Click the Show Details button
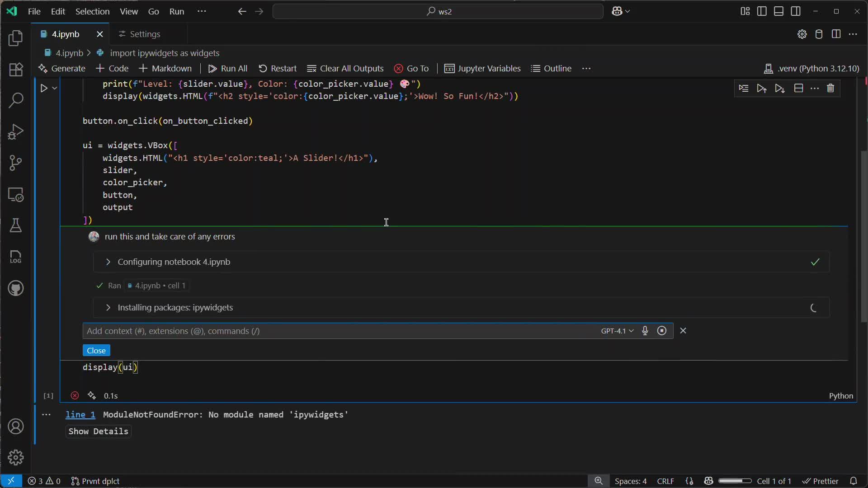Screen dimensions: 868x488 click(98, 431)
